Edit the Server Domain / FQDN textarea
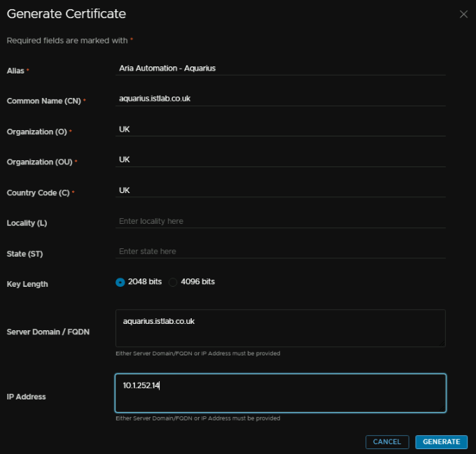 [x=281, y=328]
